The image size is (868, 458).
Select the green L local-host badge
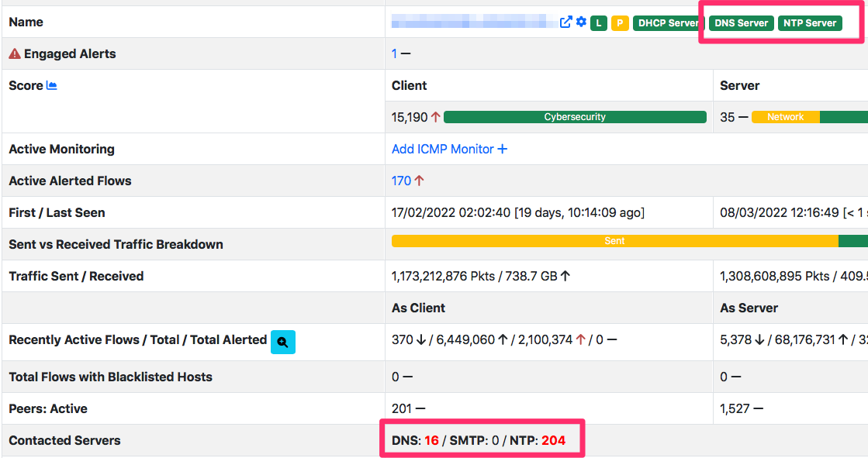tap(598, 22)
